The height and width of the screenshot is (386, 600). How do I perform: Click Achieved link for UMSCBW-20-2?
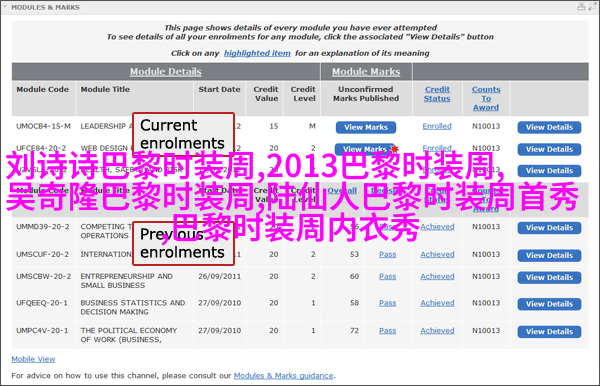pos(437,276)
